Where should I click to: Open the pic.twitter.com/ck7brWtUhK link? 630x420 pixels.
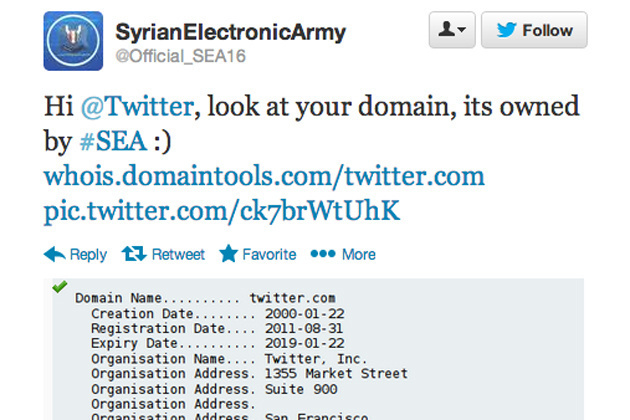(222, 211)
